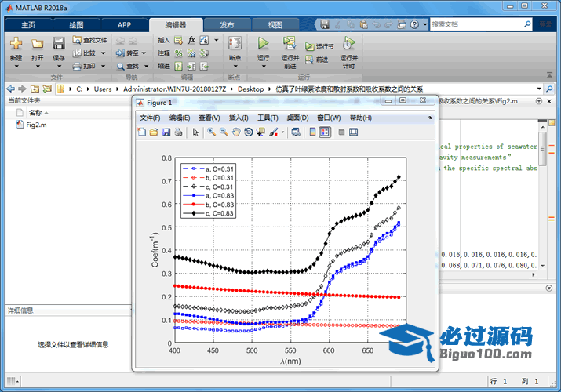This screenshot has width=561, height=392.
Task: Click Run and Time (运行并计时) icon
Action: (348, 43)
